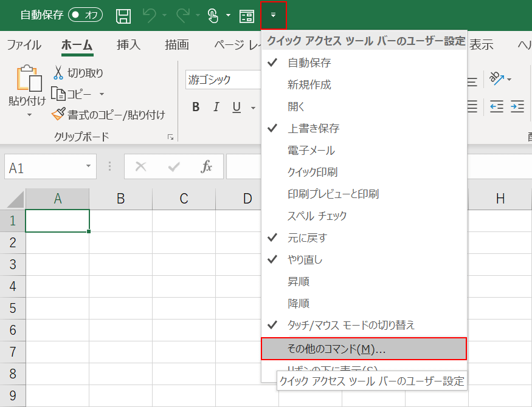The height and width of the screenshot is (407, 532).
Task: Apply bold with the B button
Action: point(195,106)
